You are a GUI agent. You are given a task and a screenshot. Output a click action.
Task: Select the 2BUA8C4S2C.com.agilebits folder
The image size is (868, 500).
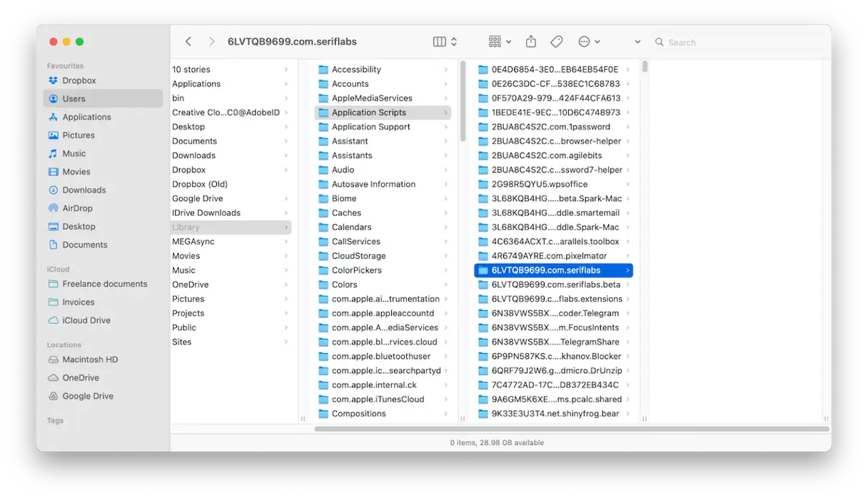(554, 155)
